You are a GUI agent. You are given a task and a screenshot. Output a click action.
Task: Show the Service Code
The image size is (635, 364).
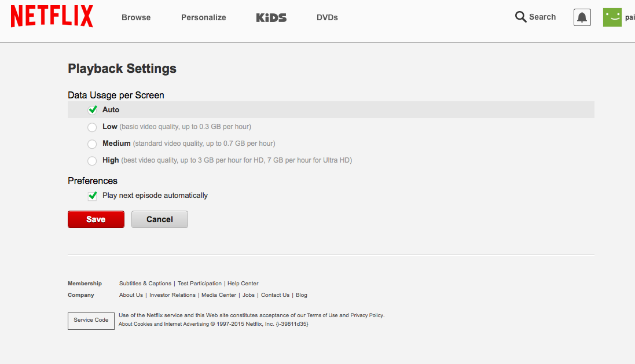91,320
